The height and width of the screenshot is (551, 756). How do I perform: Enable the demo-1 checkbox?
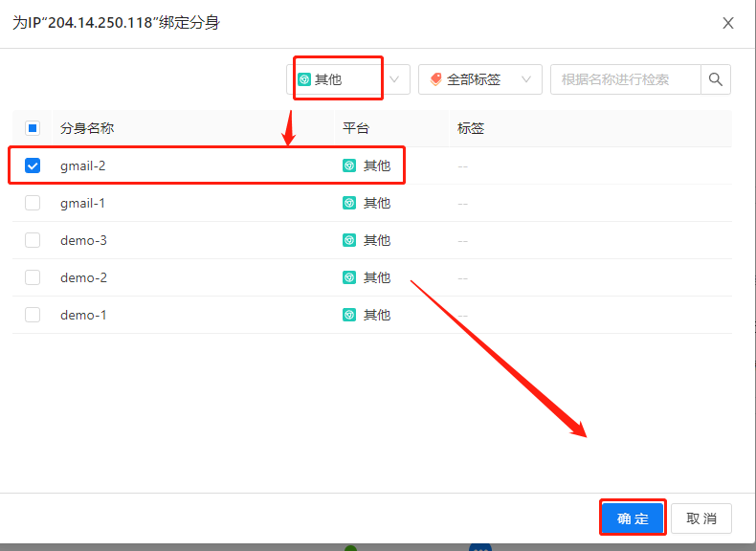coord(33,315)
